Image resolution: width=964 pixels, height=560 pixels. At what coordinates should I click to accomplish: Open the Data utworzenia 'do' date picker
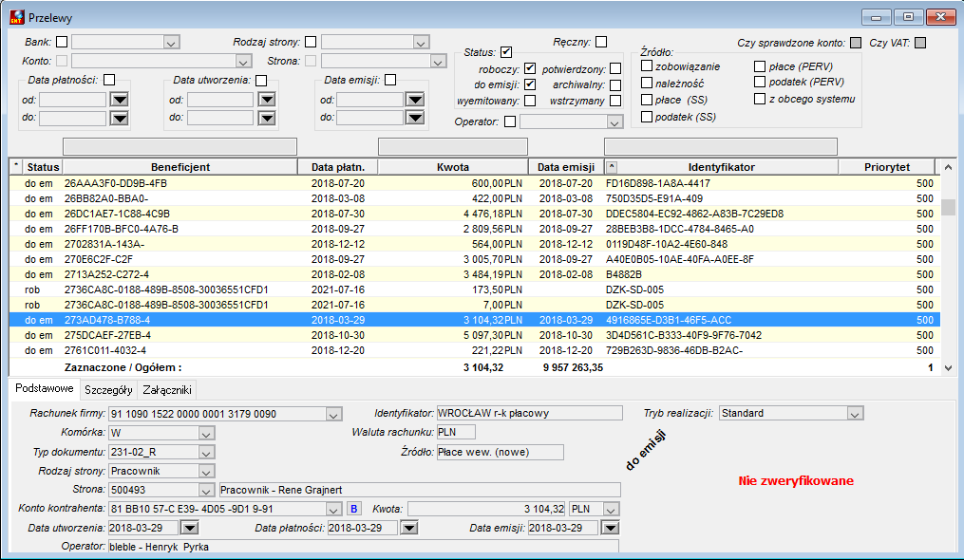pyautogui.click(x=267, y=118)
